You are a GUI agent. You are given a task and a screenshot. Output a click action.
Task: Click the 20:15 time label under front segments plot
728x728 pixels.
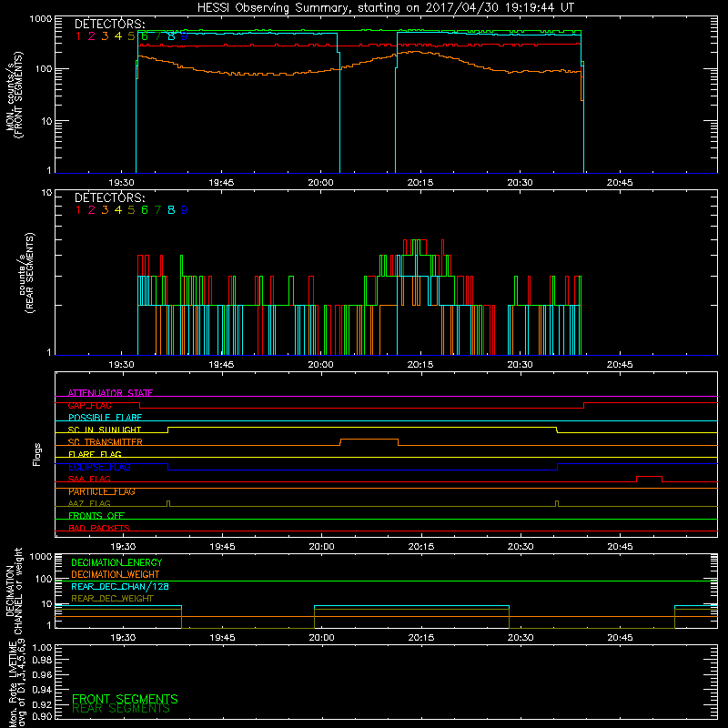pyautogui.click(x=420, y=183)
